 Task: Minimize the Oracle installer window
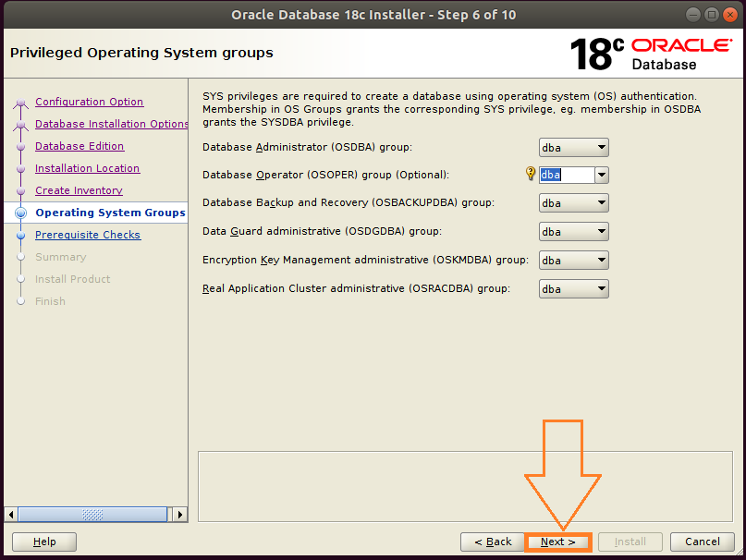click(693, 15)
